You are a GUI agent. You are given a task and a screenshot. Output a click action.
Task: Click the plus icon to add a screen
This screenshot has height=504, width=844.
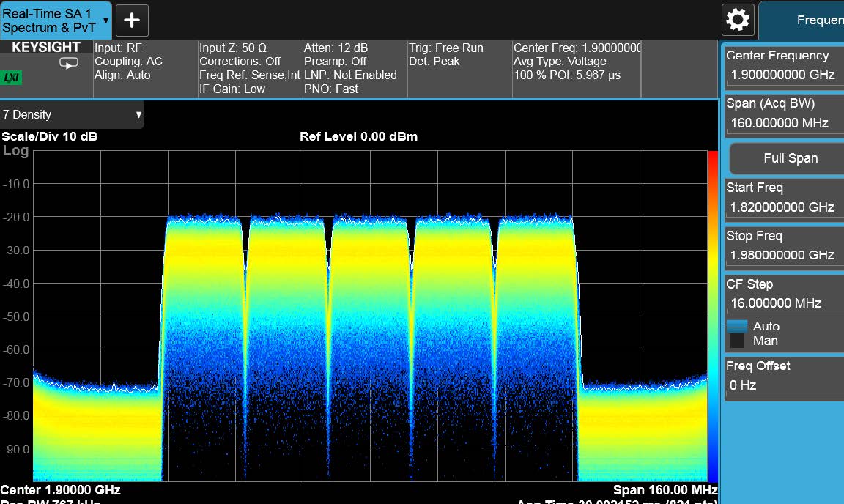[132, 21]
